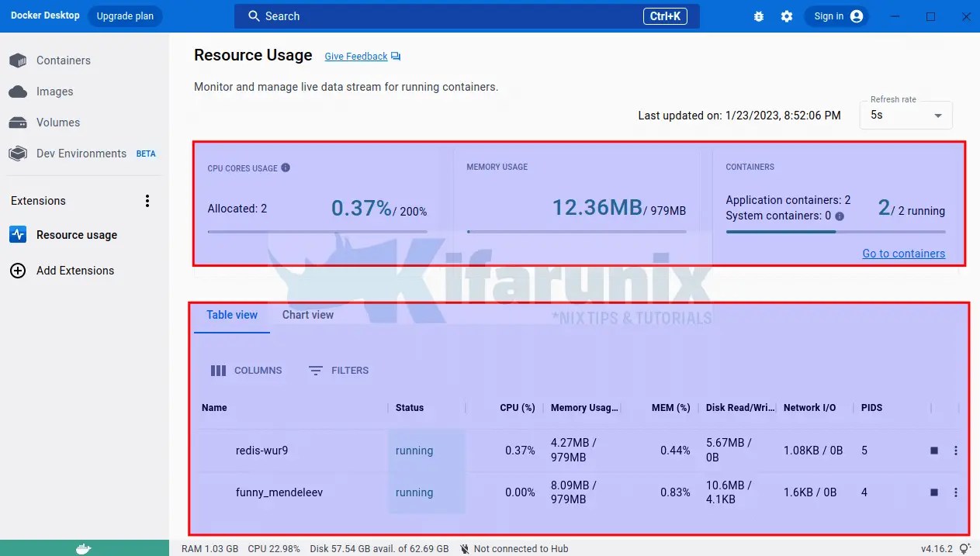The image size is (980, 556).
Task: Click the CPU cores usage info icon
Action: 284,167
